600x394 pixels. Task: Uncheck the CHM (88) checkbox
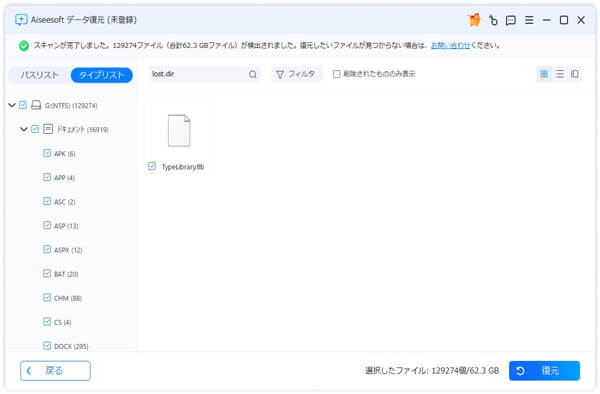[47, 298]
